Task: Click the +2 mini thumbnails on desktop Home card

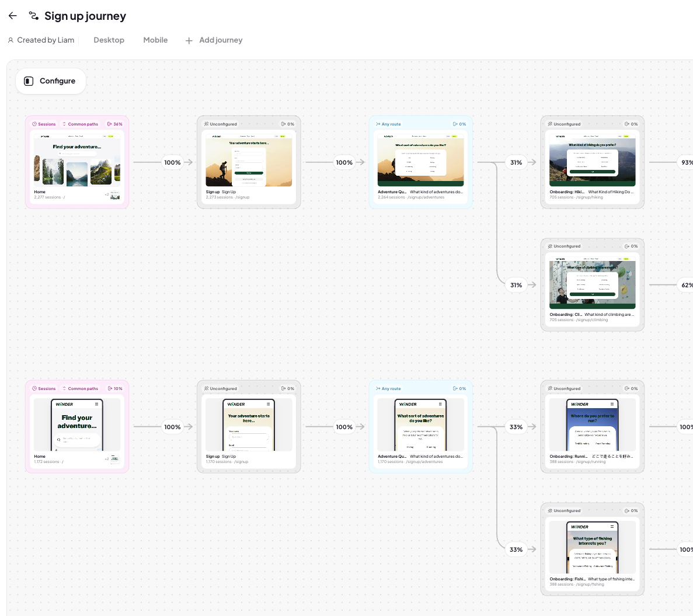Action: point(112,195)
